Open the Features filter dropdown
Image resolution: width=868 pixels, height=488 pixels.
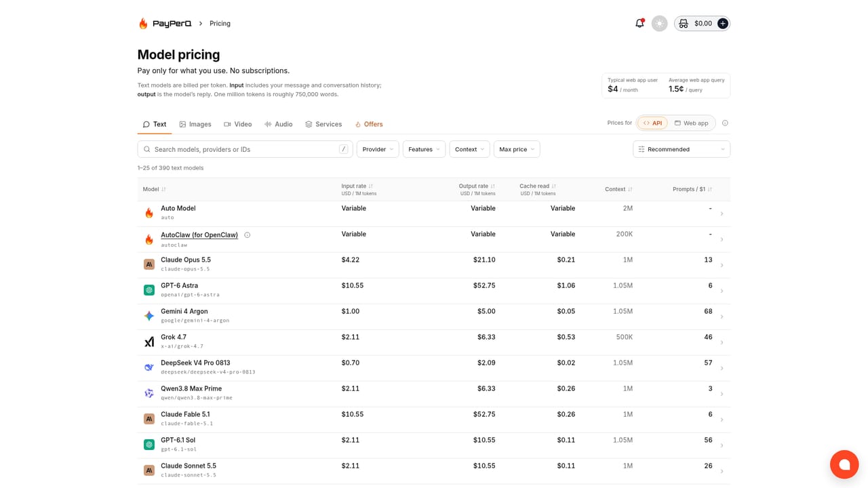(424, 149)
